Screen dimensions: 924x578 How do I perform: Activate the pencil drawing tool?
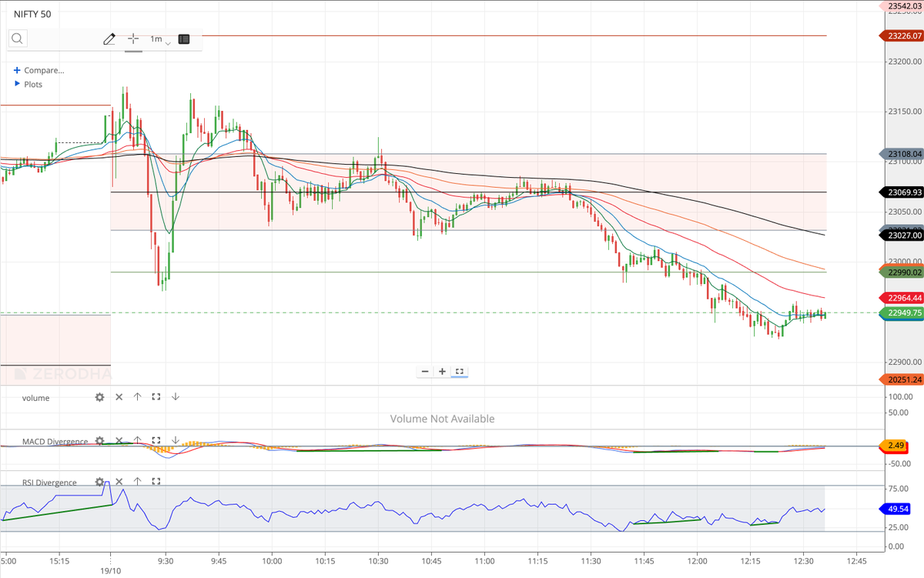(x=109, y=38)
